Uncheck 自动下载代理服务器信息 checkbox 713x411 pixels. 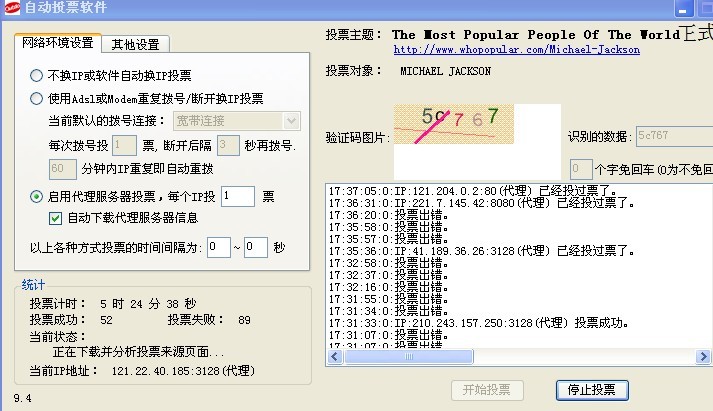(x=57, y=218)
